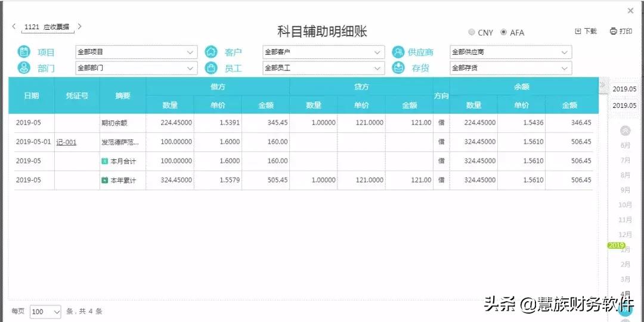
Task: Click the month list up-arrow circle
Action: [625, 131]
